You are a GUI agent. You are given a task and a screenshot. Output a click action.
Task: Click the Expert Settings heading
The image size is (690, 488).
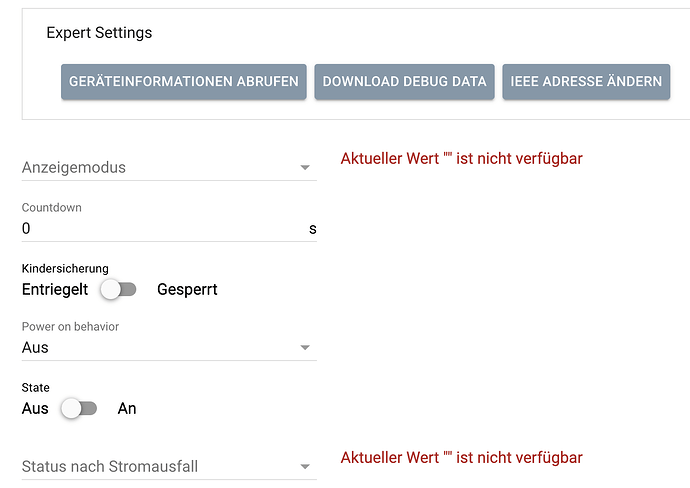99,33
